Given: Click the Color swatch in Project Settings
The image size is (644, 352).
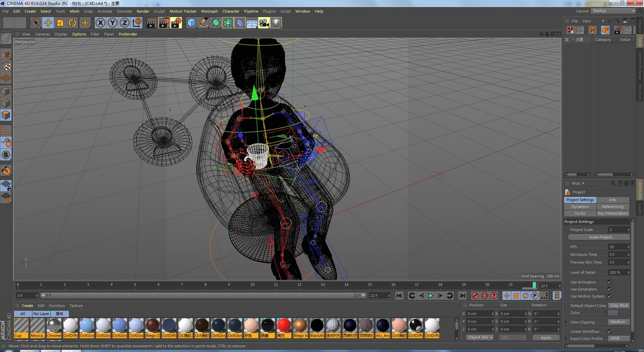Looking at the screenshot, I should pyautogui.click(x=613, y=313).
